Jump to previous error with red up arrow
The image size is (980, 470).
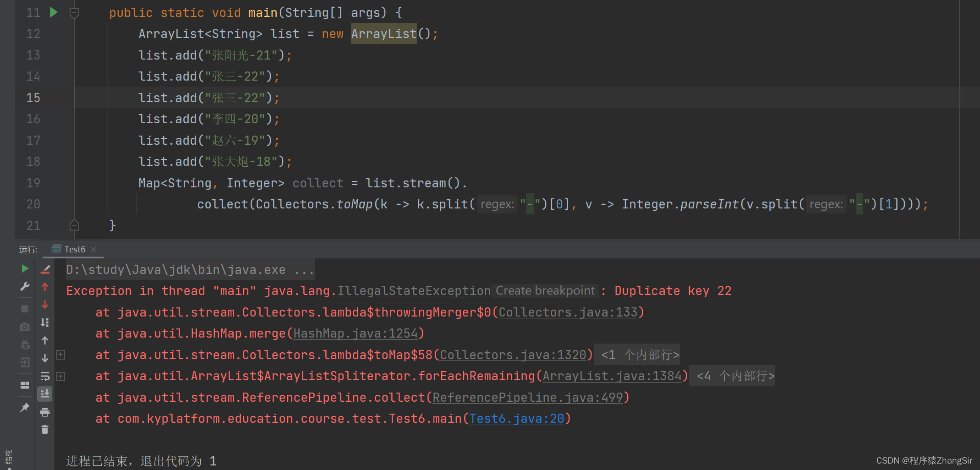pyautogui.click(x=45, y=287)
